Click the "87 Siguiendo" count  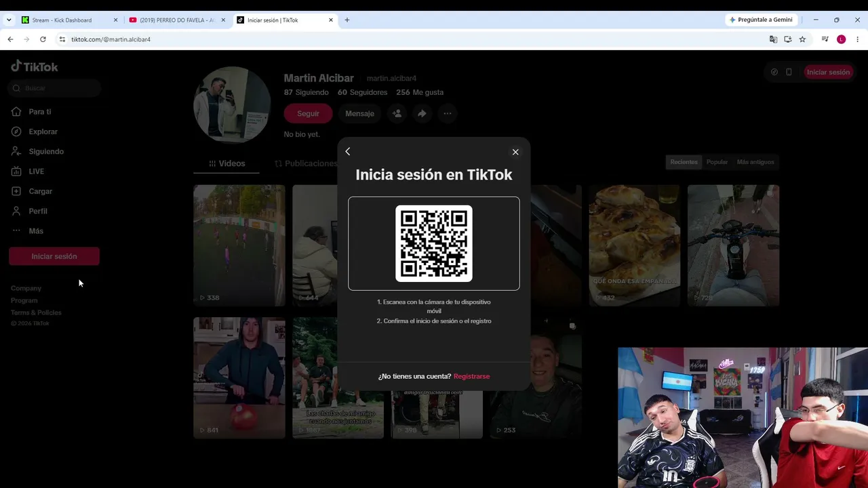point(306,92)
